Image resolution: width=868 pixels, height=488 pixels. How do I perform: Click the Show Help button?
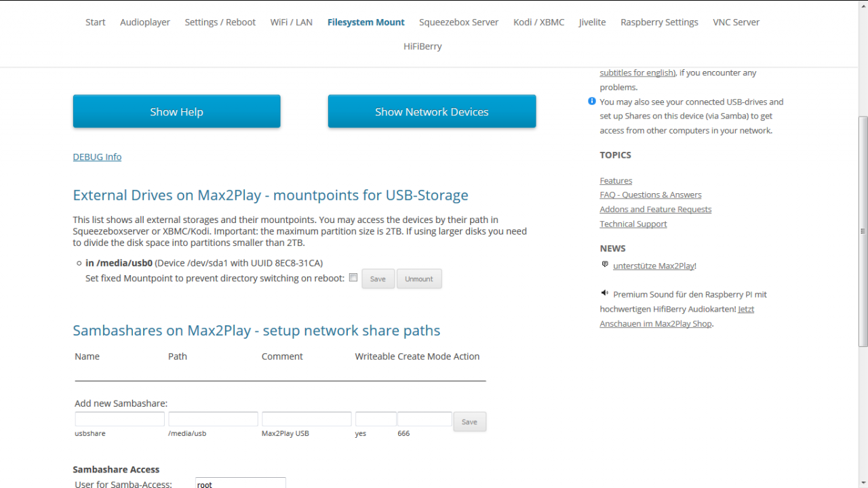pos(176,111)
